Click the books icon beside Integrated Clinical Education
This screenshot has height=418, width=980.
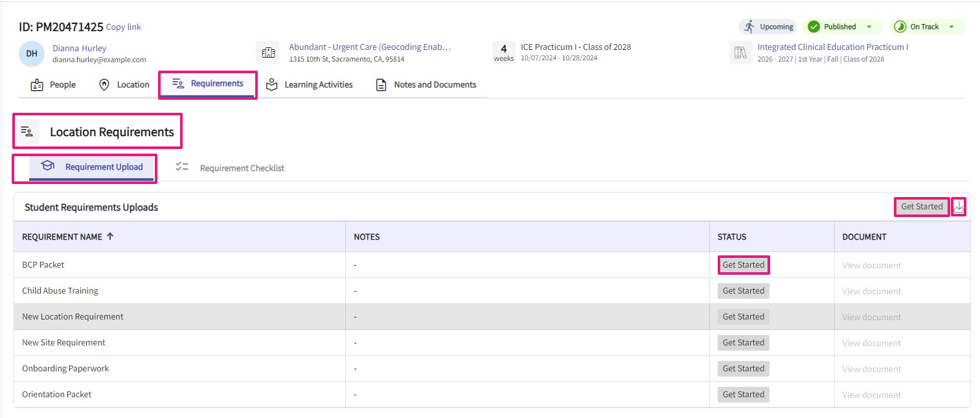(740, 52)
